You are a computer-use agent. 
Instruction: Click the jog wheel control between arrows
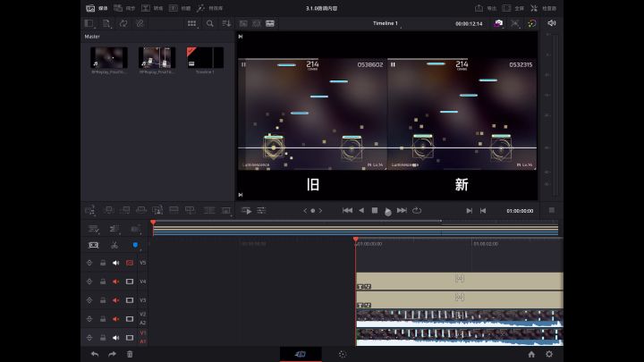pos(312,211)
